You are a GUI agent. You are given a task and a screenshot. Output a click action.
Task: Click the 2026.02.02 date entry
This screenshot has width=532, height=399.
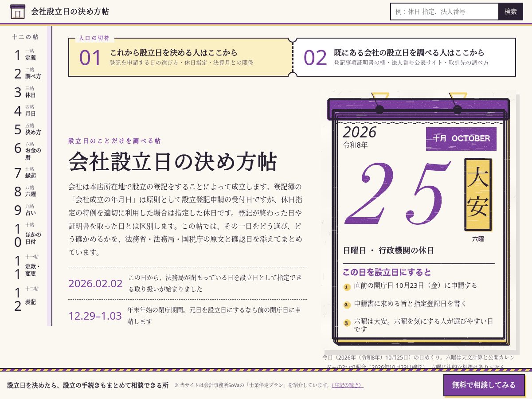pyautogui.click(x=188, y=283)
